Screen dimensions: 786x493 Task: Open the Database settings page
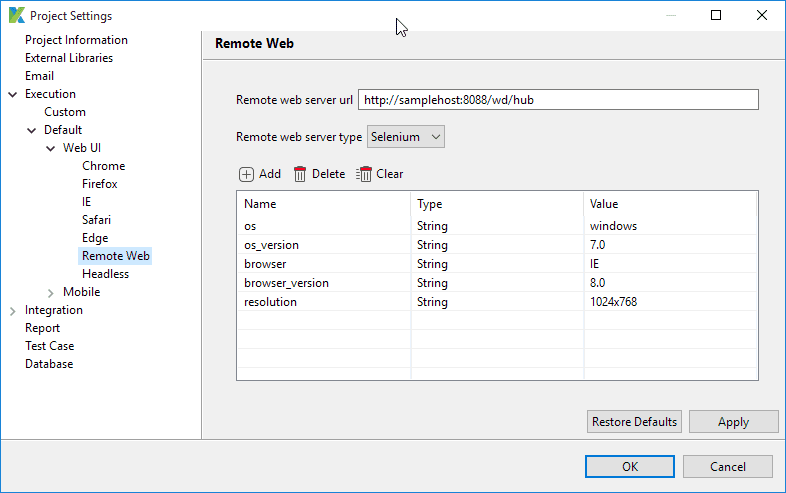49,364
